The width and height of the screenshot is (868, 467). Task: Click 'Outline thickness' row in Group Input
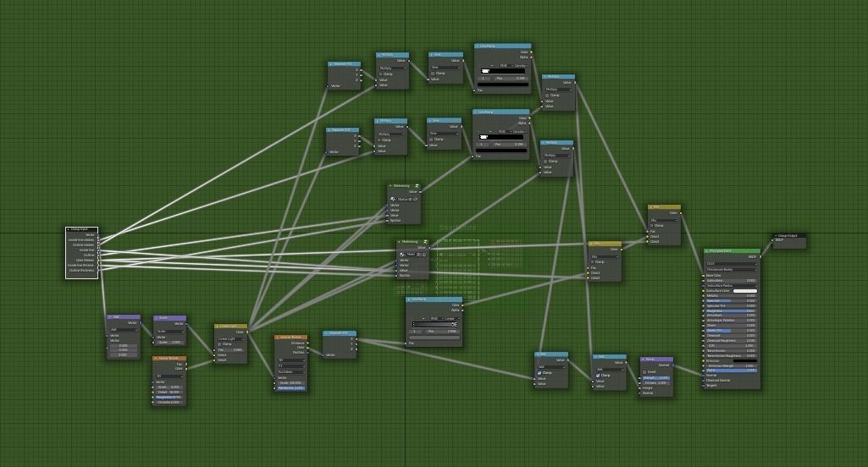pos(82,270)
